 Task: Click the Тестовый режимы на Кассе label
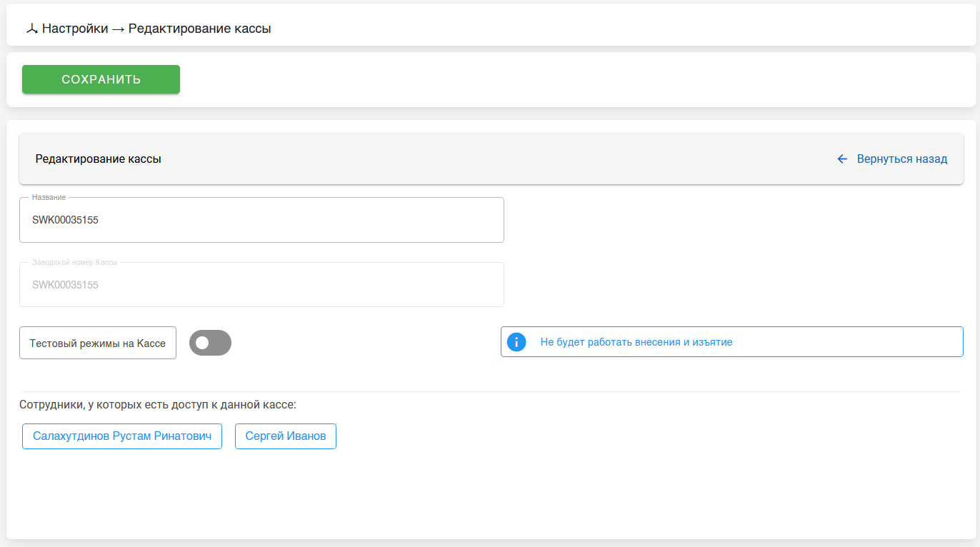click(98, 343)
